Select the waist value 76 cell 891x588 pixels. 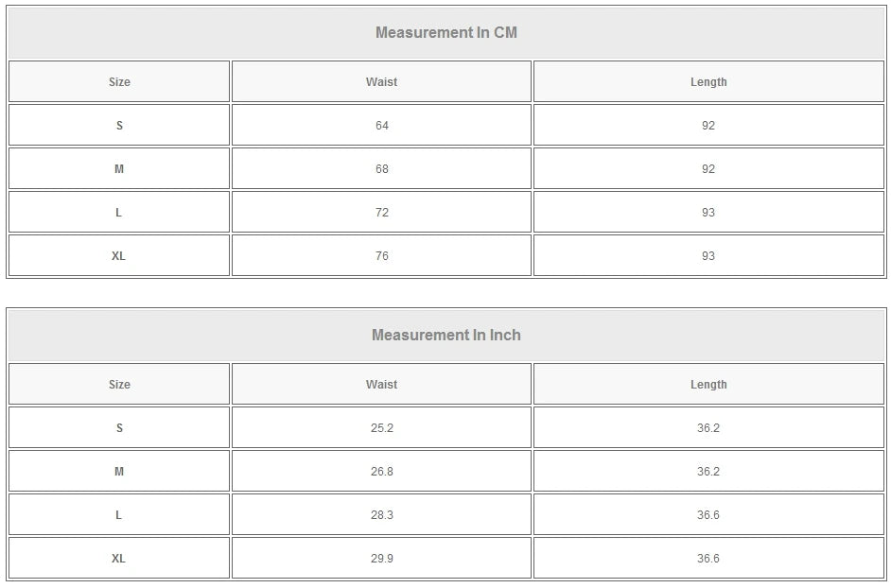coord(381,256)
